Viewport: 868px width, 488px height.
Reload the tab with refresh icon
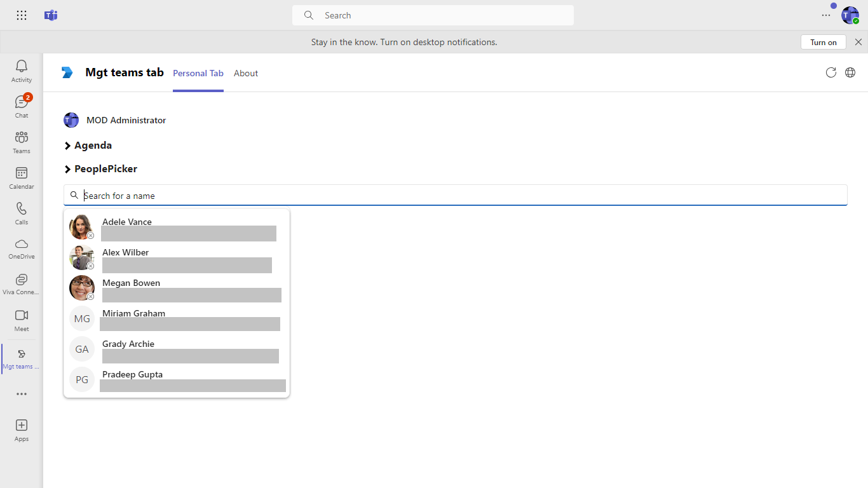(x=831, y=72)
